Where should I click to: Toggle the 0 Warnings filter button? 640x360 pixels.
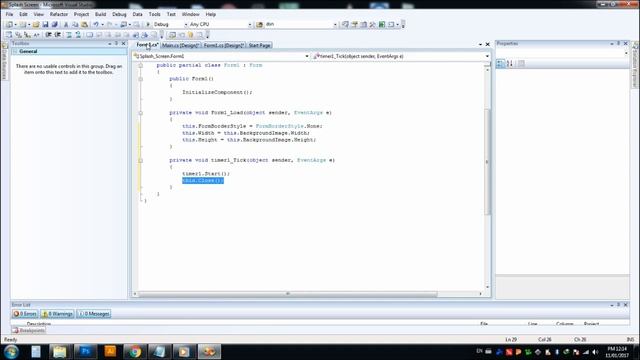pos(57,314)
